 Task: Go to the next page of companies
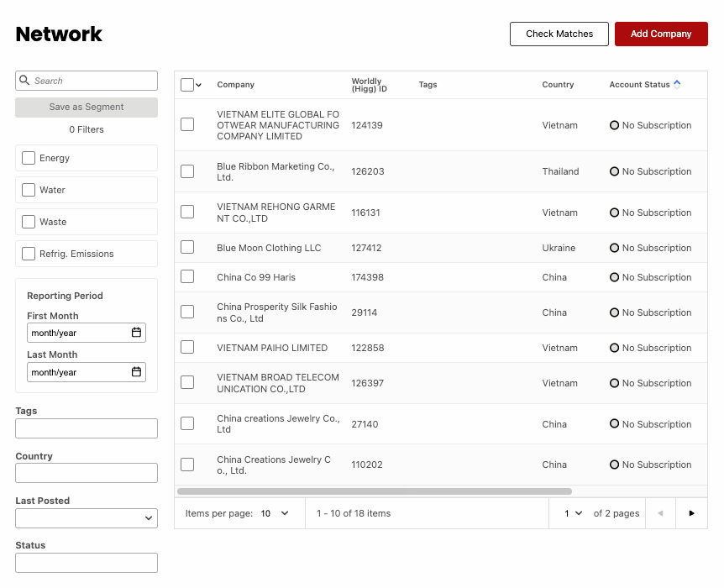coord(691,513)
